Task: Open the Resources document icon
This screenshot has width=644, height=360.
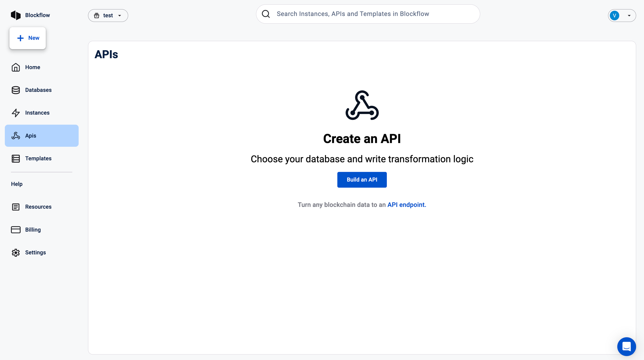Action: coord(16,207)
